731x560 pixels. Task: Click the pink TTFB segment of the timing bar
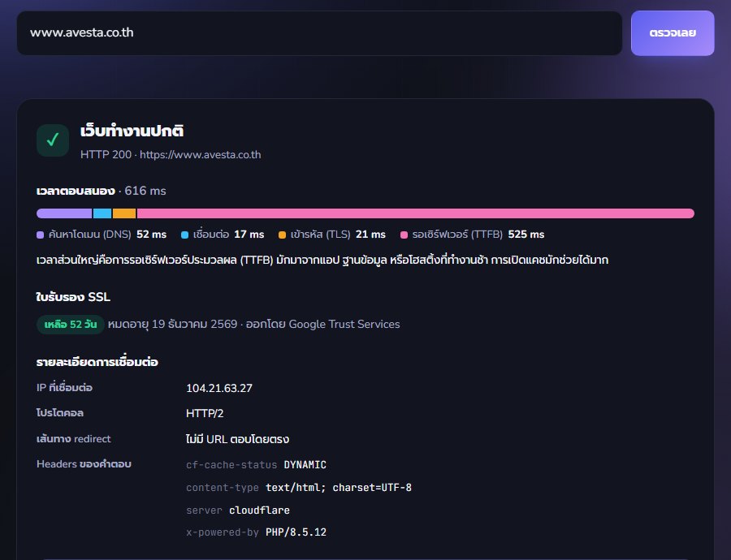click(415, 213)
